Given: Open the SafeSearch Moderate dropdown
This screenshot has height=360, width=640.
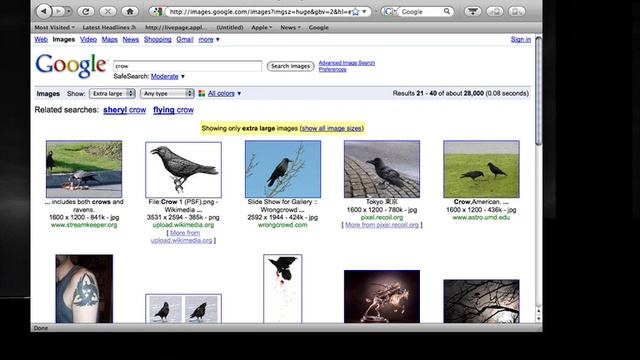Looking at the screenshot, I should (x=168, y=76).
